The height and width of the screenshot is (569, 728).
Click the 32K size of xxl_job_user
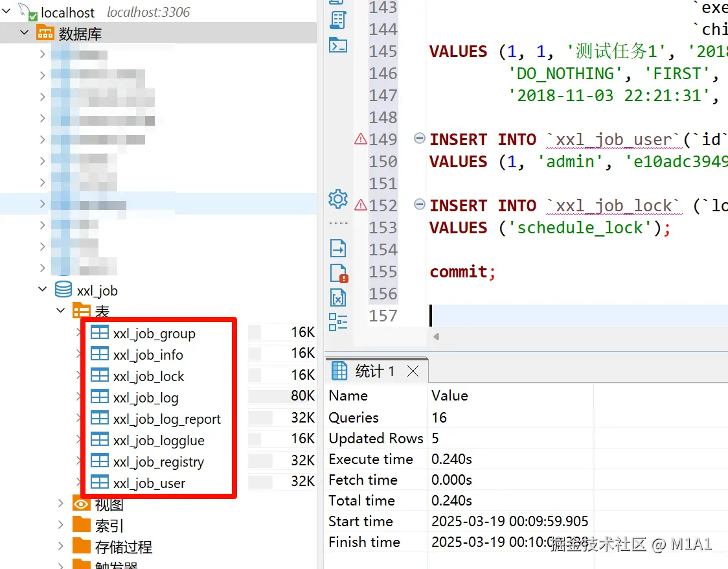coord(302,482)
